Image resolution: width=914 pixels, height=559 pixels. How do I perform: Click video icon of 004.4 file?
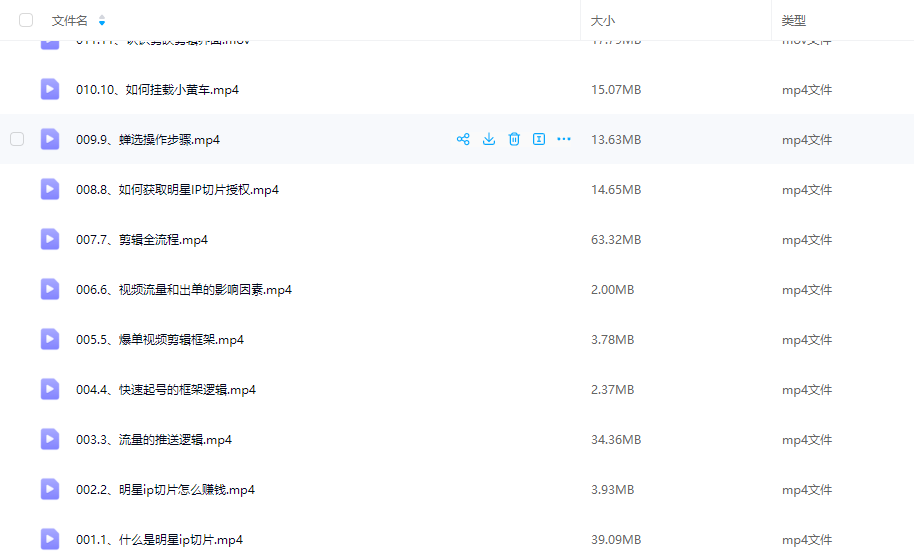point(50,389)
